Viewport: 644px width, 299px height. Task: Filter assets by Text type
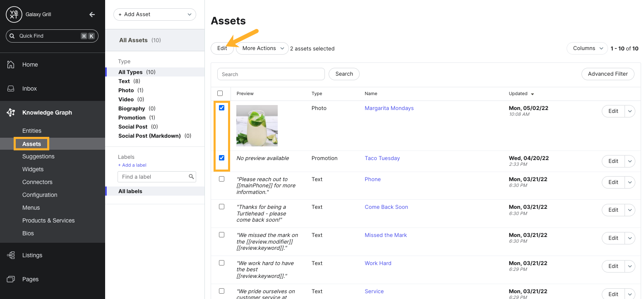coord(124,81)
